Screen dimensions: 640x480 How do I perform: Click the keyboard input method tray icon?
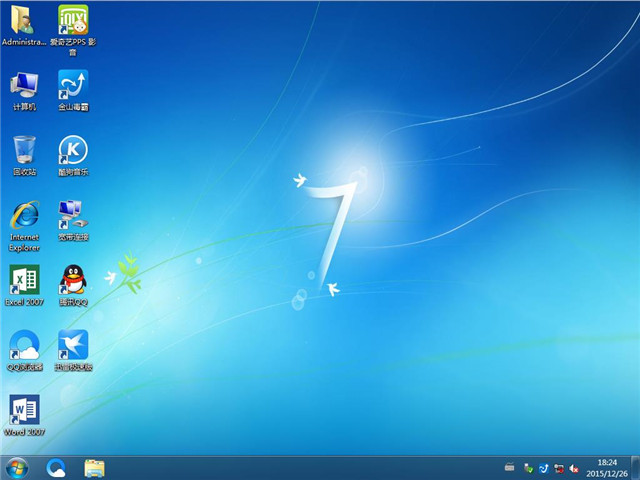pos(509,467)
